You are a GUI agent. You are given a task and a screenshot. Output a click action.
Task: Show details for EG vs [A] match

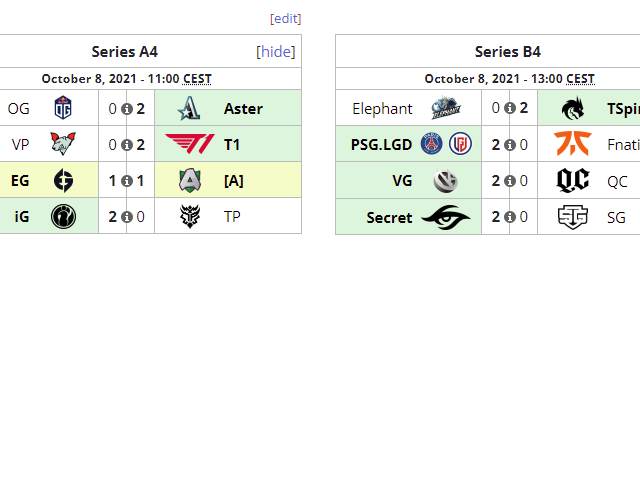[127, 181]
